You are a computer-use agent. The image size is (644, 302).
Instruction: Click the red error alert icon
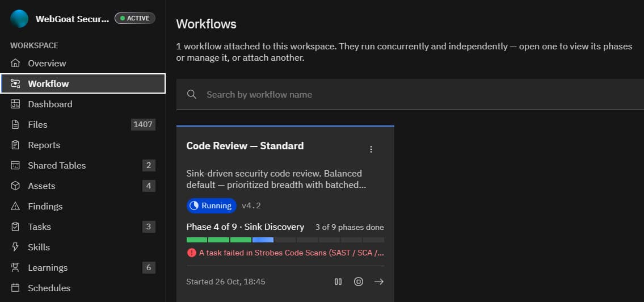click(191, 253)
